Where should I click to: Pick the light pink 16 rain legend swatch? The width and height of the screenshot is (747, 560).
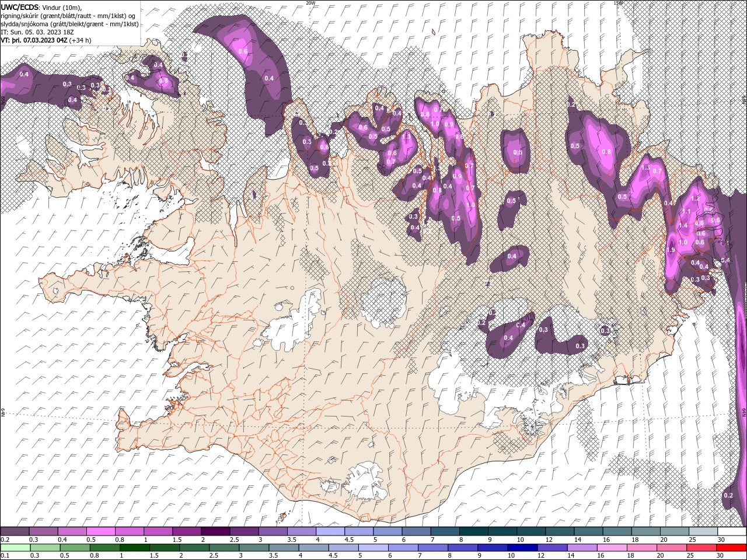point(611,547)
